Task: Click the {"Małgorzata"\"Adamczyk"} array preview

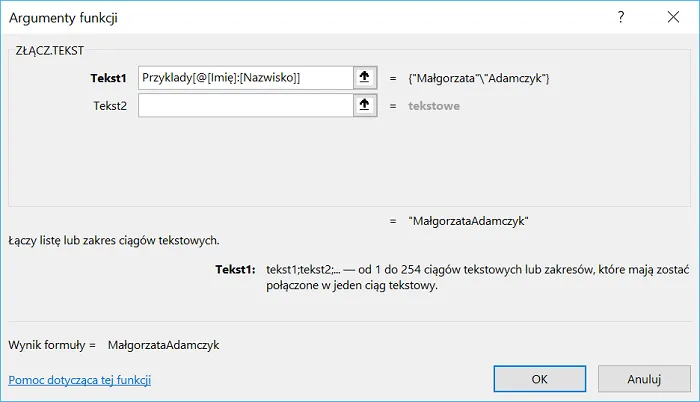Action: [480, 77]
